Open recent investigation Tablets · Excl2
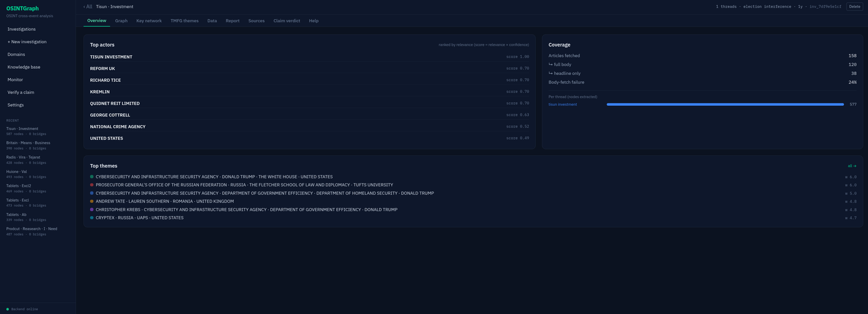The height and width of the screenshot is (314, 868). point(38,188)
